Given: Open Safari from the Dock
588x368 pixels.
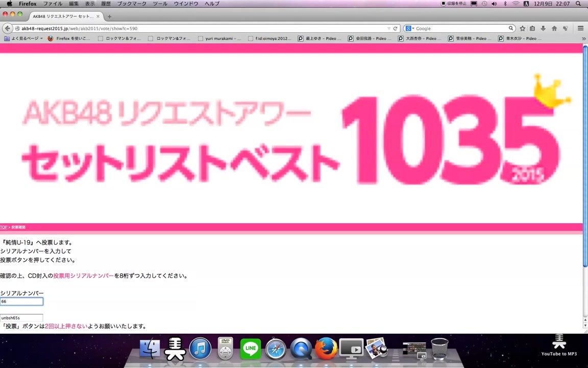Looking at the screenshot, I should point(276,349).
